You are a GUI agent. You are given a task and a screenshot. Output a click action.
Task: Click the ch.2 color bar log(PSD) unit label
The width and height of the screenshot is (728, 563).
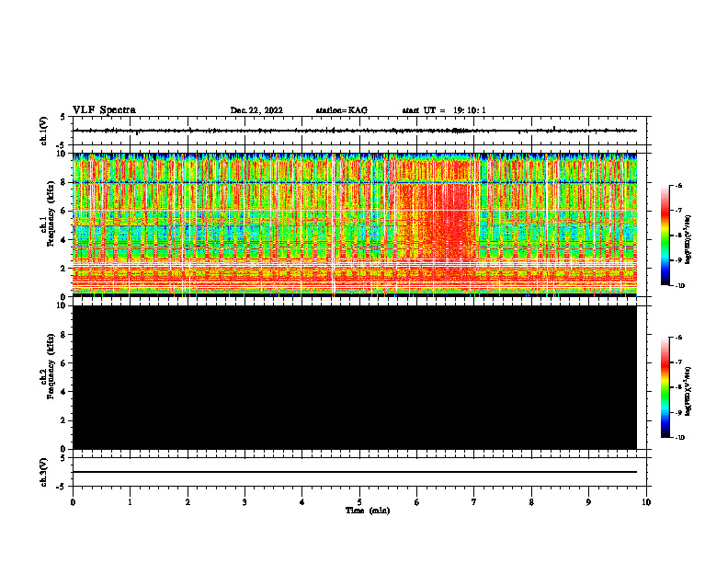(688, 392)
